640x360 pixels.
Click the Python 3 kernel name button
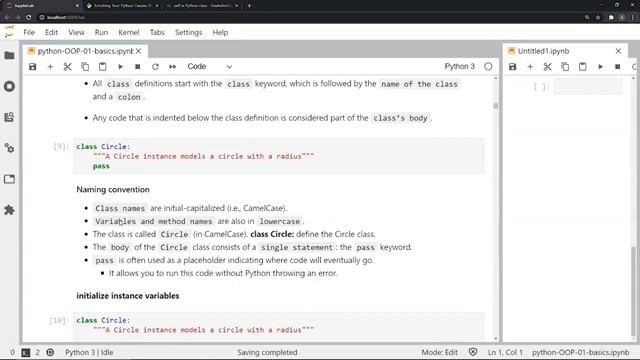click(x=460, y=67)
